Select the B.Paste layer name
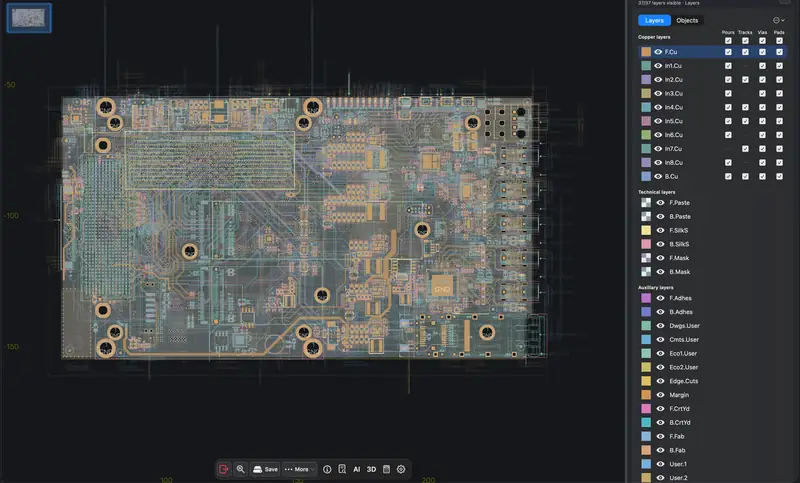The height and width of the screenshot is (483, 800). click(x=680, y=216)
